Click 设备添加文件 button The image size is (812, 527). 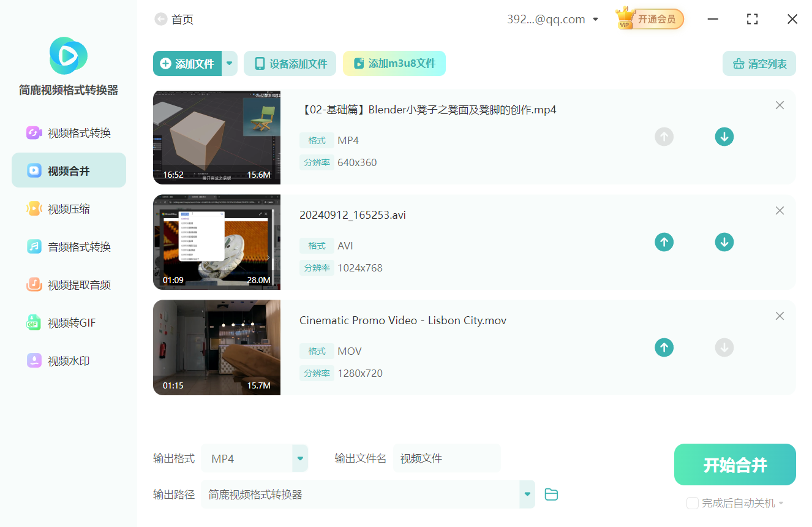(x=290, y=64)
